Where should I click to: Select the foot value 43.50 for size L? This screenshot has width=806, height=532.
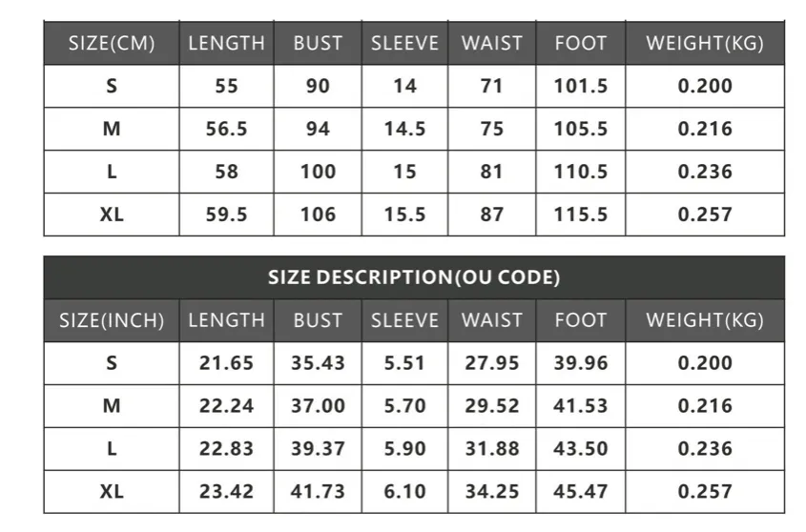click(581, 449)
